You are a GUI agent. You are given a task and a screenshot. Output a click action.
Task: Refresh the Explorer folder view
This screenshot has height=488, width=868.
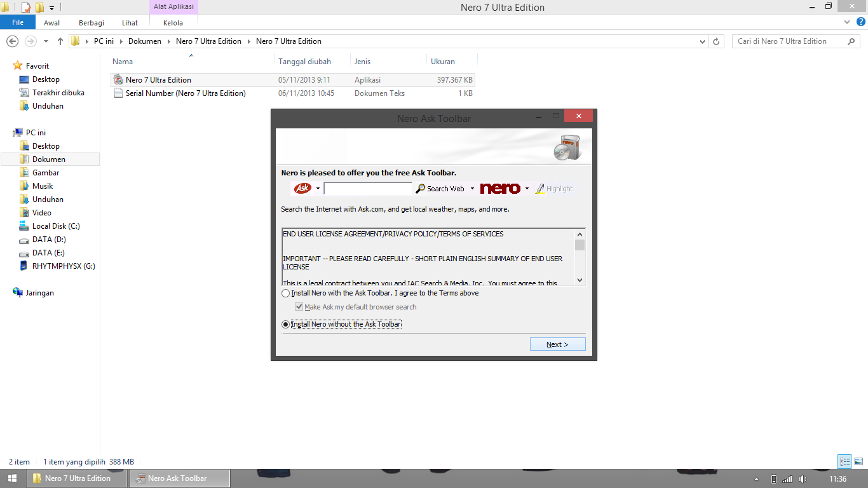click(717, 41)
